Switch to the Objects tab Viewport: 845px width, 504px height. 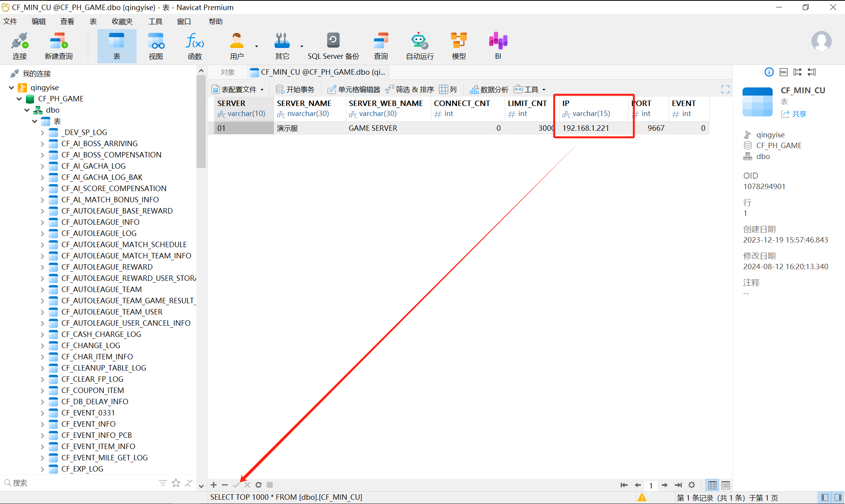pos(228,72)
